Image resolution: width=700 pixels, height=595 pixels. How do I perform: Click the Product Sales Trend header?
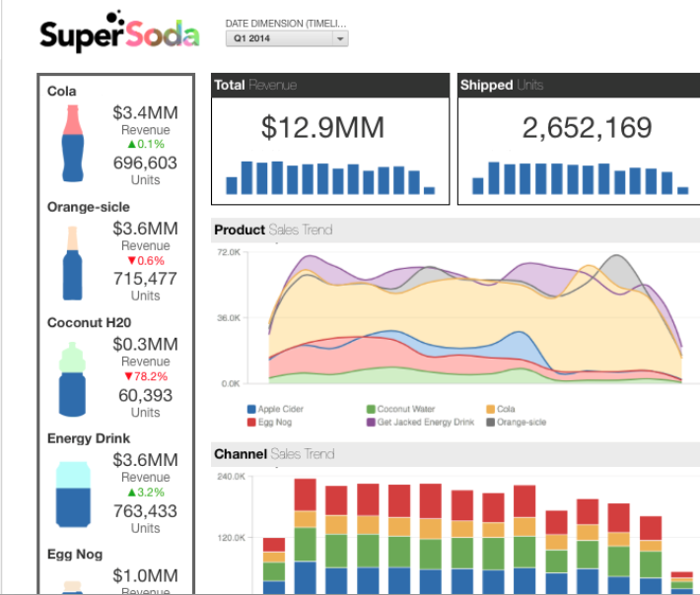point(455,231)
